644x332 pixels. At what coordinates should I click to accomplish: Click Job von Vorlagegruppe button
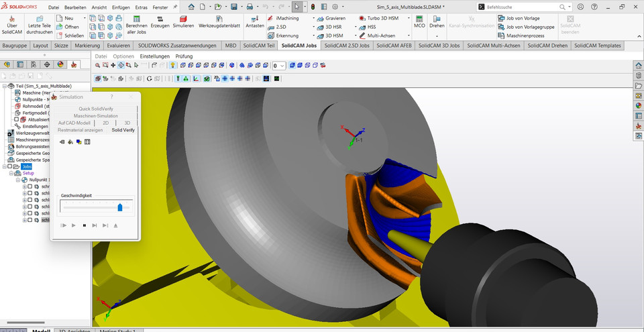(526, 27)
